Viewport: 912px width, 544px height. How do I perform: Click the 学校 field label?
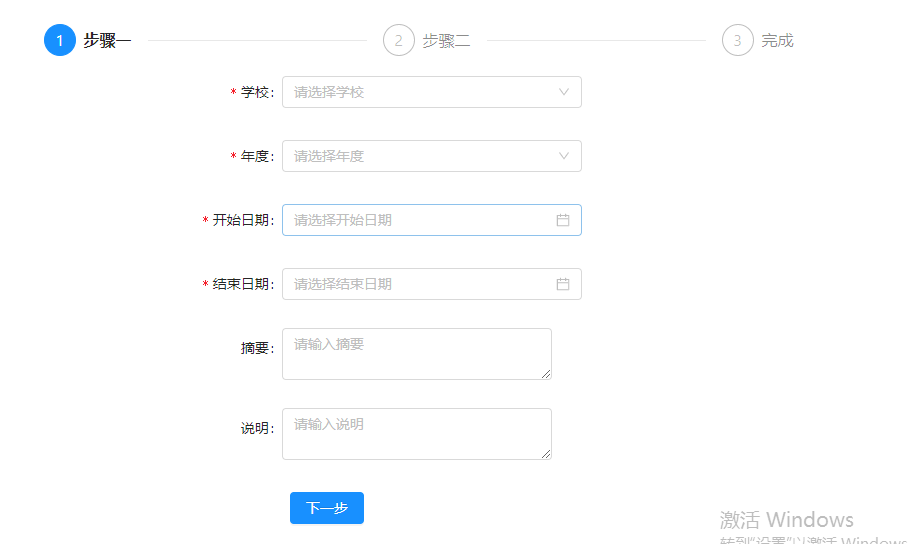click(x=255, y=92)
